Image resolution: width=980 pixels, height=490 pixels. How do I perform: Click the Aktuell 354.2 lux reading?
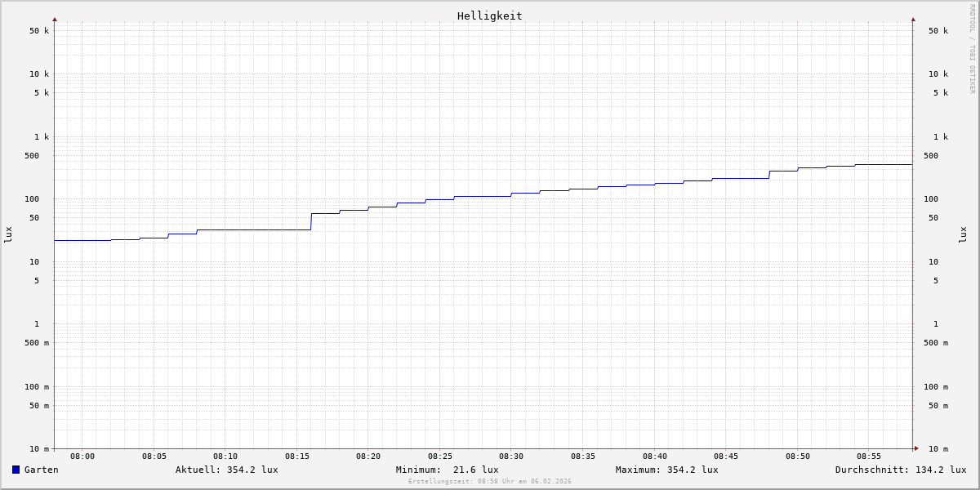(226, 470)
